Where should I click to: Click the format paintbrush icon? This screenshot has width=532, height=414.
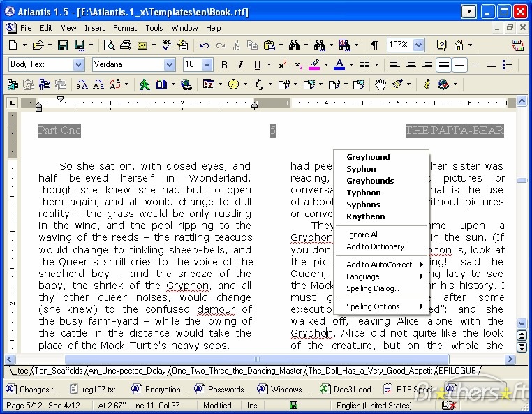click(x=397, y=84)
